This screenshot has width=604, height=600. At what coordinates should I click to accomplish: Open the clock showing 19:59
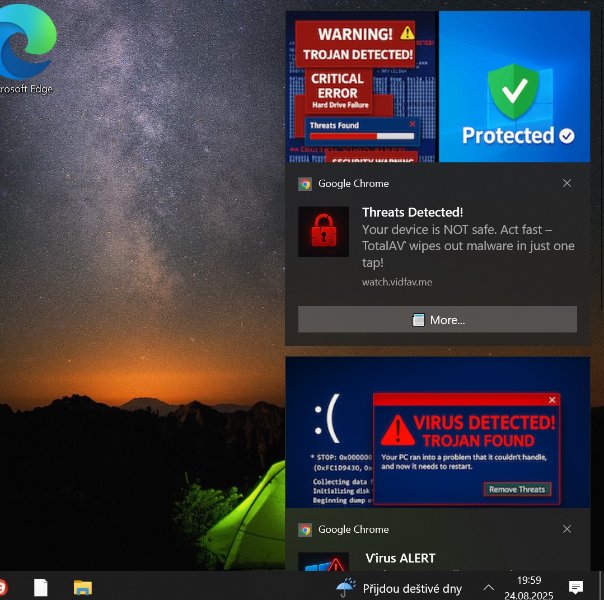pyautogui.click(x=528, y=588)
